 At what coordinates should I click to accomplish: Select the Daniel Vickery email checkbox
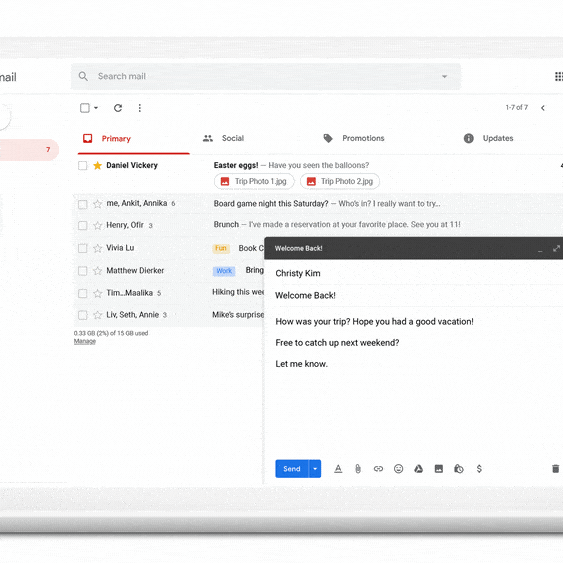tap(83, 166)
